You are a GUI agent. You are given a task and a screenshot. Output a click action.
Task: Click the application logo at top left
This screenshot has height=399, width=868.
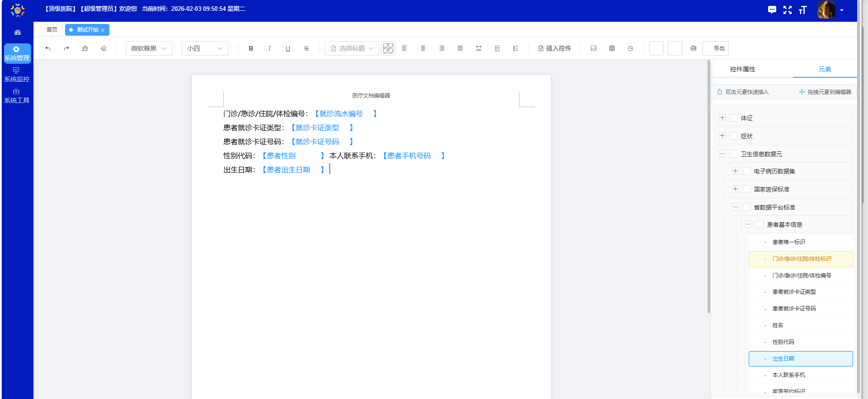point(18,10)
